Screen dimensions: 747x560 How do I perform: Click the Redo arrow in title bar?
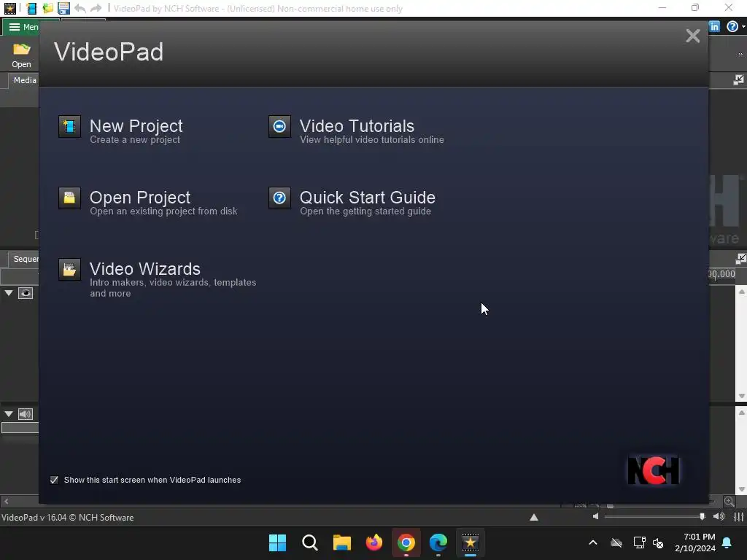(96, 8)
